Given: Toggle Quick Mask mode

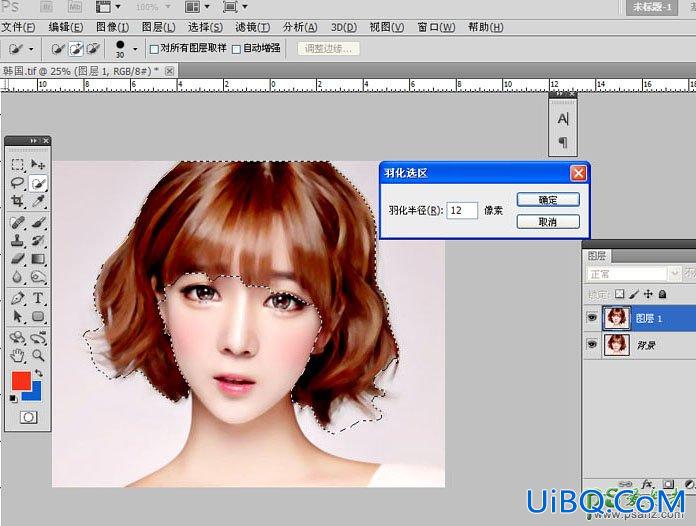Looking at the screenshot, I should (x=28, y=417).
